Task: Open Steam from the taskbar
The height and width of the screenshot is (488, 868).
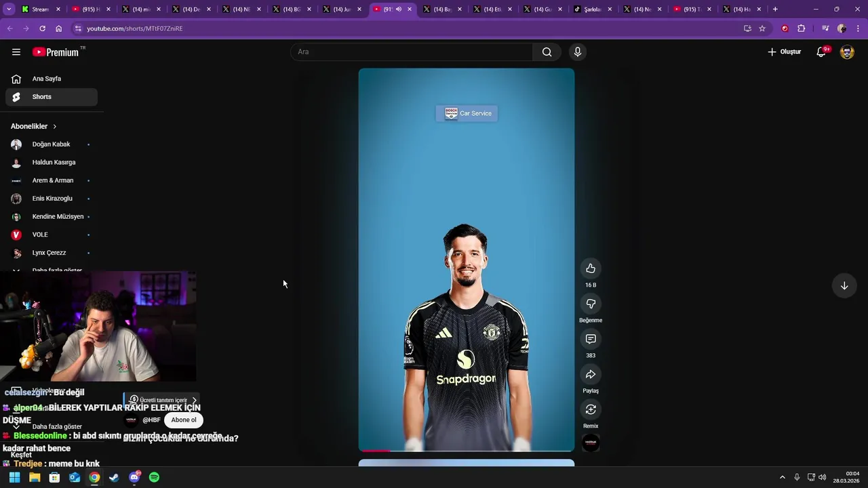Action: pyautogui.click(x=114, y=477)
